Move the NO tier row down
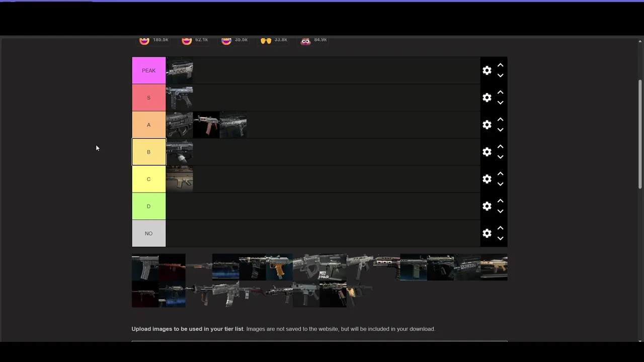 (500, 238)
